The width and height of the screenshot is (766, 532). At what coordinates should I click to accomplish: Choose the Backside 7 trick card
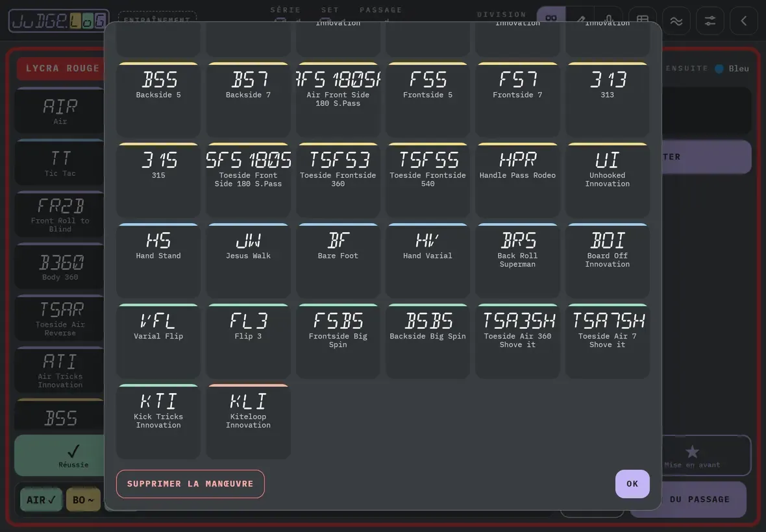pos(248,99)
